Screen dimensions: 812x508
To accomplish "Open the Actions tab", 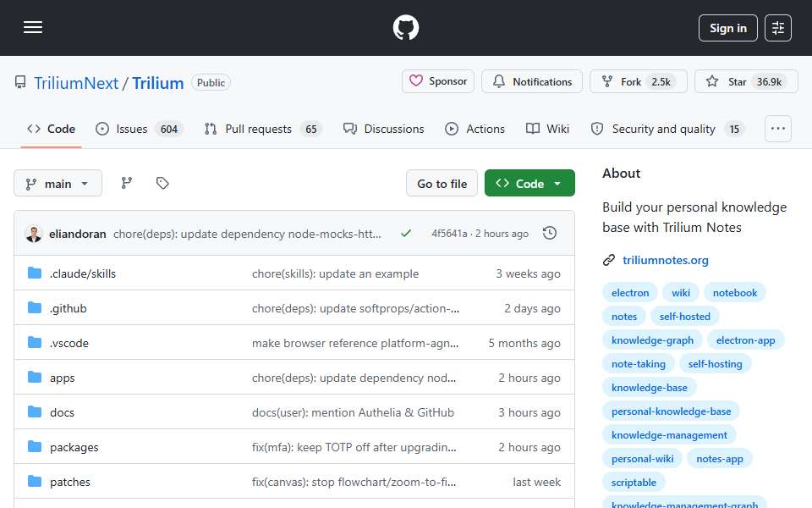I will tap(475, 129).
